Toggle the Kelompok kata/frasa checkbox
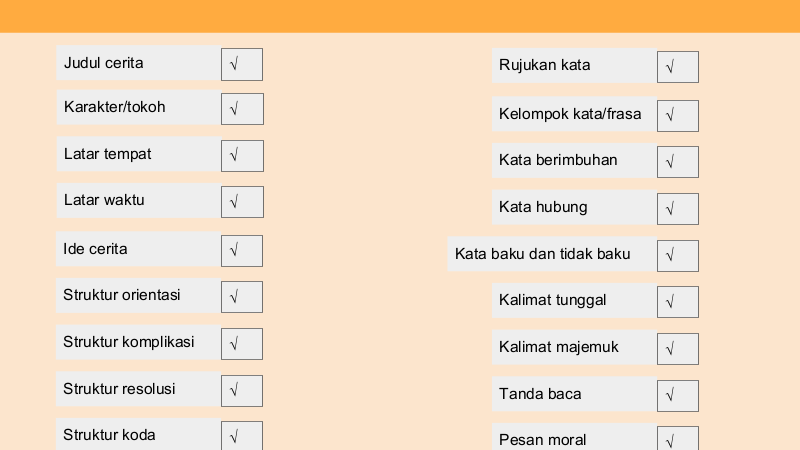The height and width of the screenshot is (450, 800). (678, 116)
